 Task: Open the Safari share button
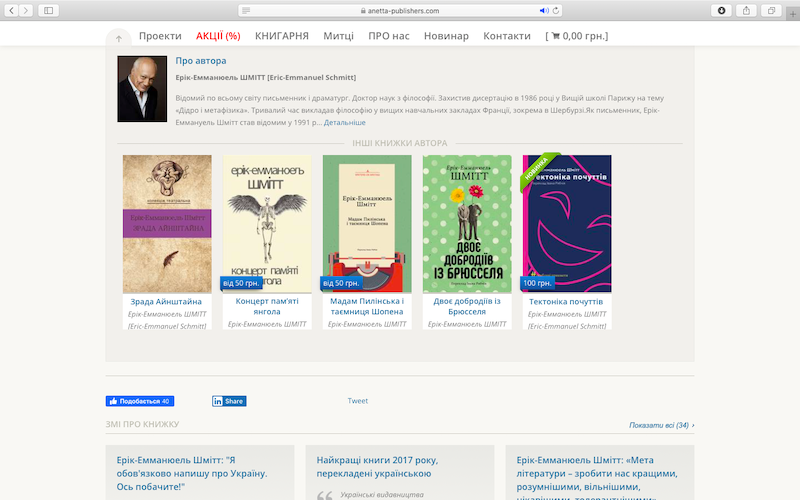[746, 10]
